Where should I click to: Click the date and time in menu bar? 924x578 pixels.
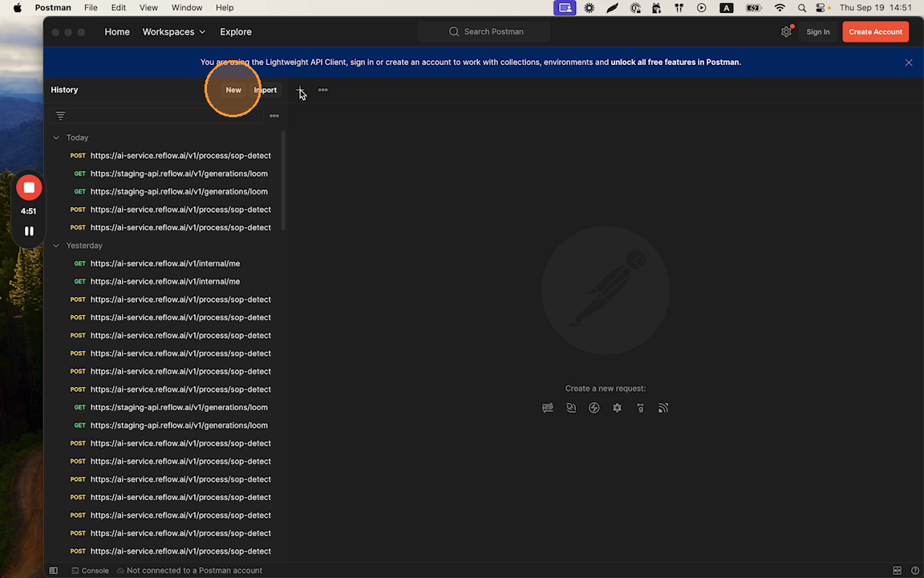(876, 8)
